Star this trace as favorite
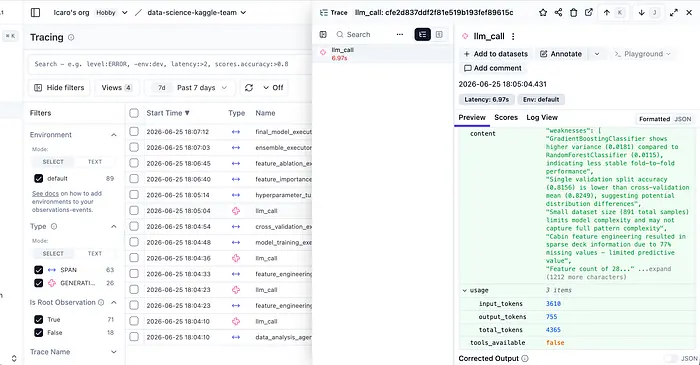Viewport: 700px width, 365px height. 543,12
